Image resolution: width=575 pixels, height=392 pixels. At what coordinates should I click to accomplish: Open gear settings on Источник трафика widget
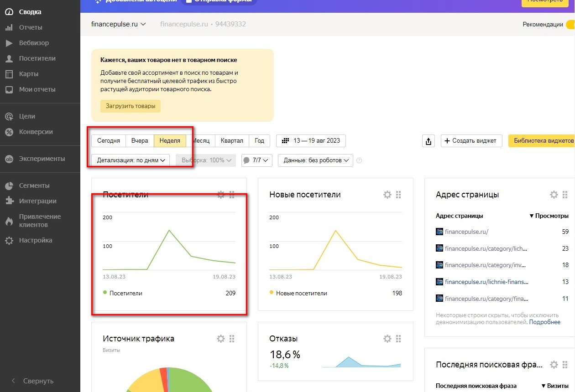(221, 339)
